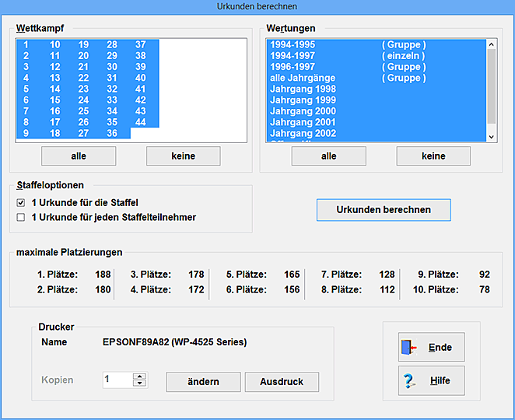Click alle below the Wertungen list
Viewport: 515px width, 420px height.
point(328,156)
